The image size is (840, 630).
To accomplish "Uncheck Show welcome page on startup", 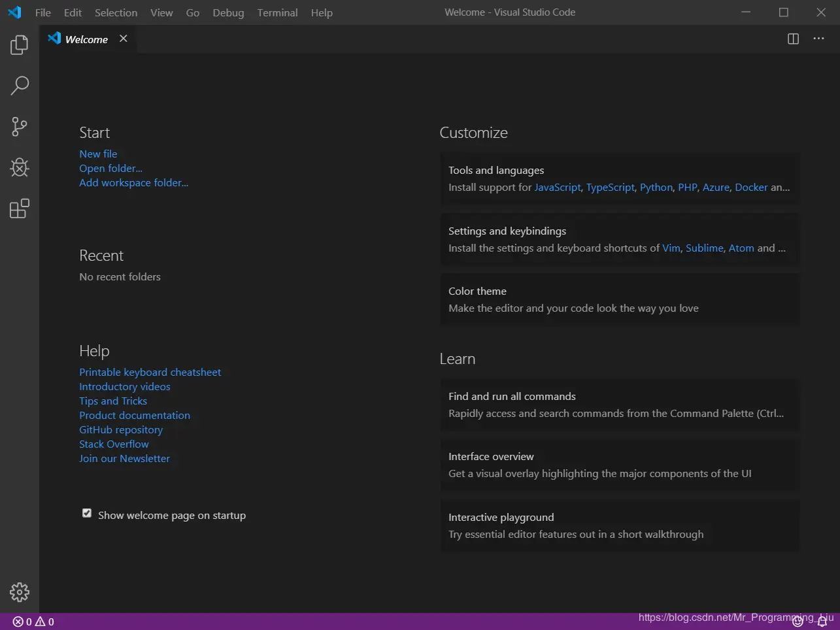I will point(87,513).
